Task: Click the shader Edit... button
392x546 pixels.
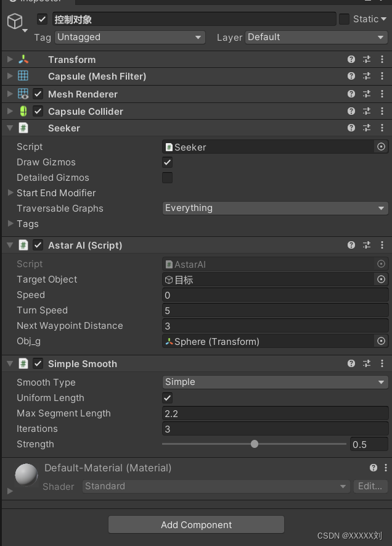Action: 370,486
